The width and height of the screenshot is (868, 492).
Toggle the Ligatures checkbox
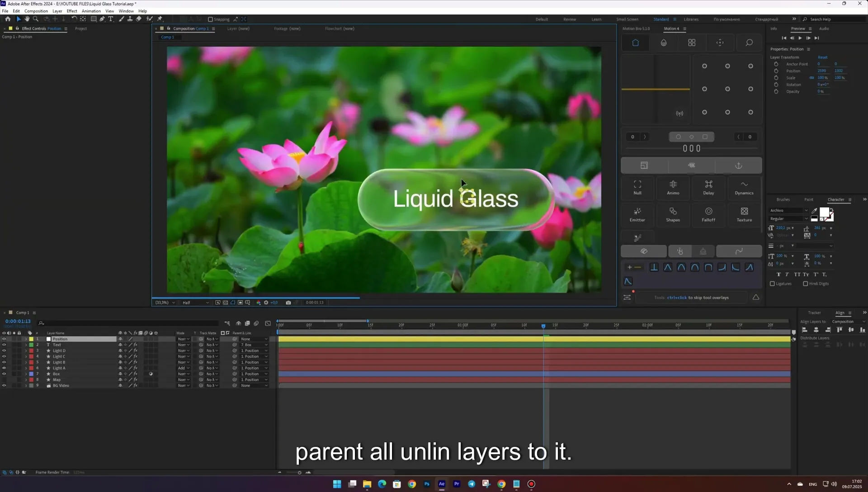point(772,284)
